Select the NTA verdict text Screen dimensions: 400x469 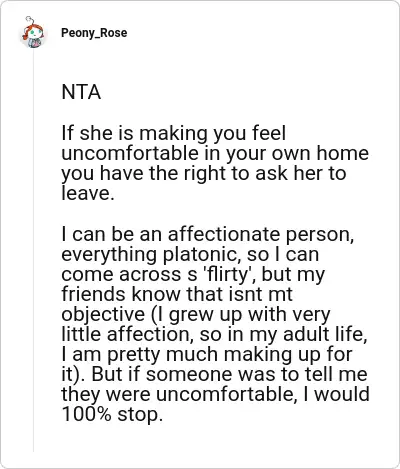tap(81, 92)
